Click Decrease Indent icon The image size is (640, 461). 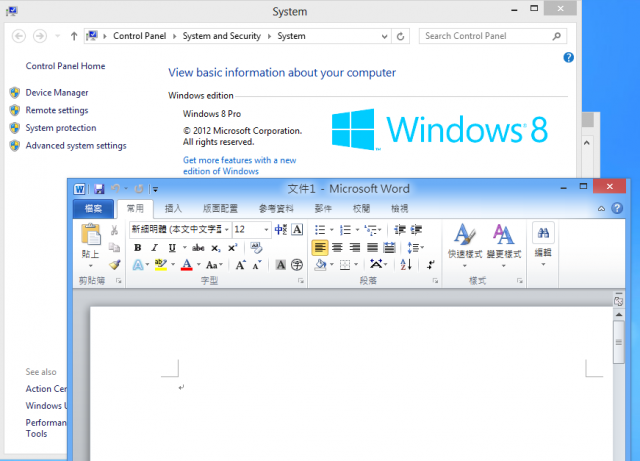(399, 230)
